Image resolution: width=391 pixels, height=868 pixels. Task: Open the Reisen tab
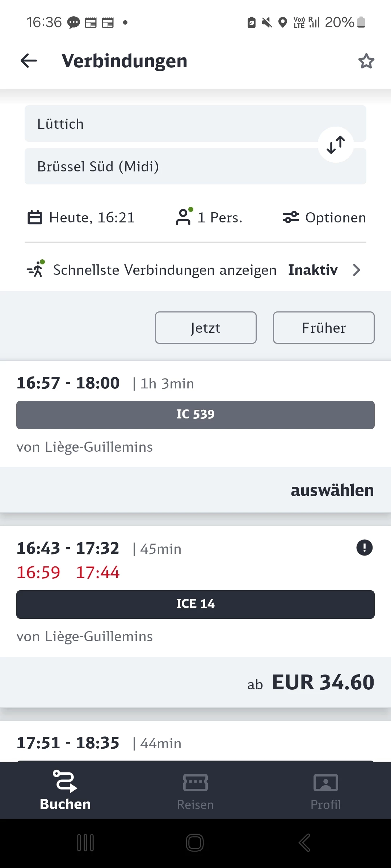click(195, 790)
